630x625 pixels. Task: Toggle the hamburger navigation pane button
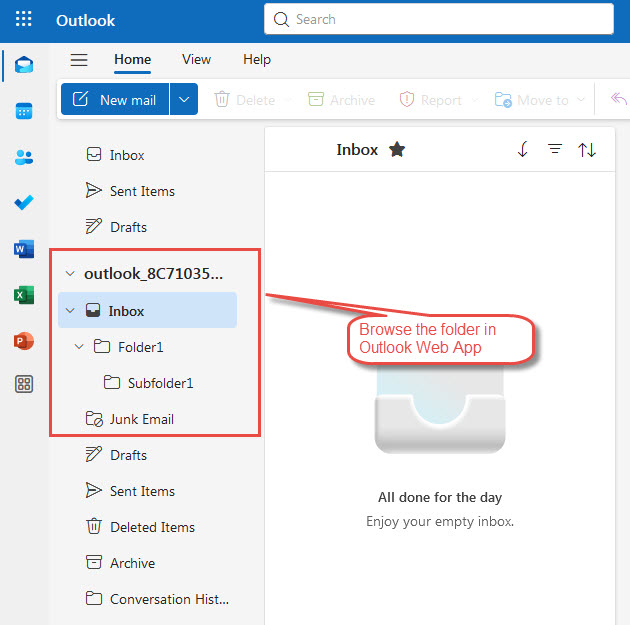coord(79,60)
